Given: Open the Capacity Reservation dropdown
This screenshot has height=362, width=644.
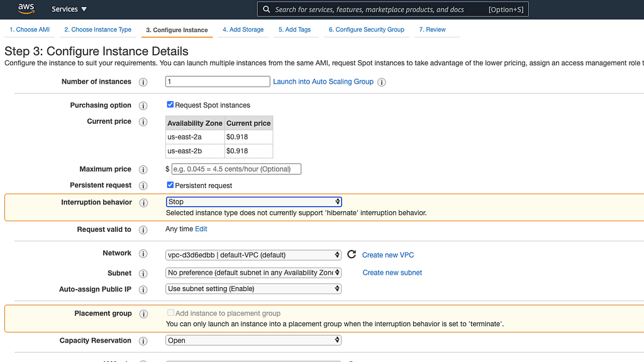Looking at the screenshot, I should [x=253, y=340].
